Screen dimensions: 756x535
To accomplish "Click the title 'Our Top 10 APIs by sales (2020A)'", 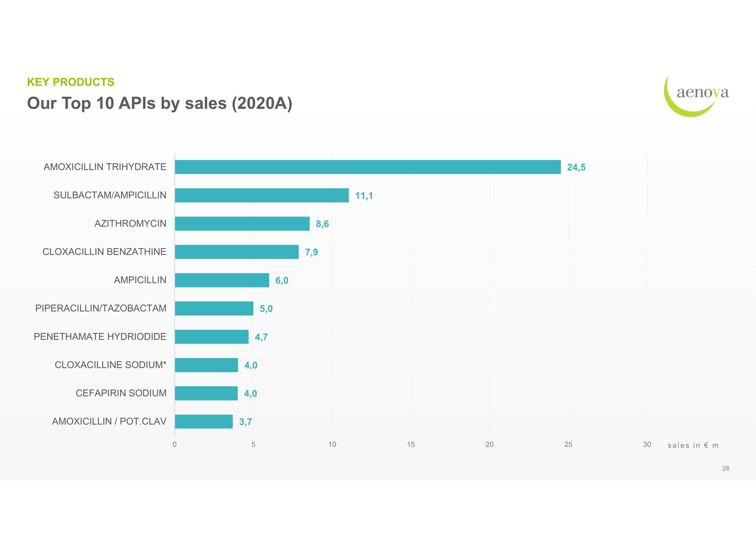I will 159,104.
